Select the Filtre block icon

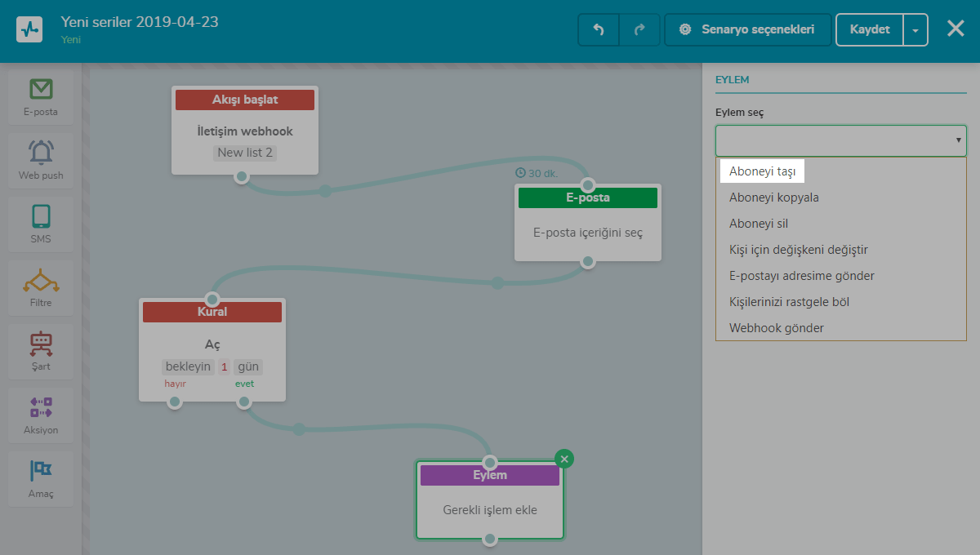[41, 280]
